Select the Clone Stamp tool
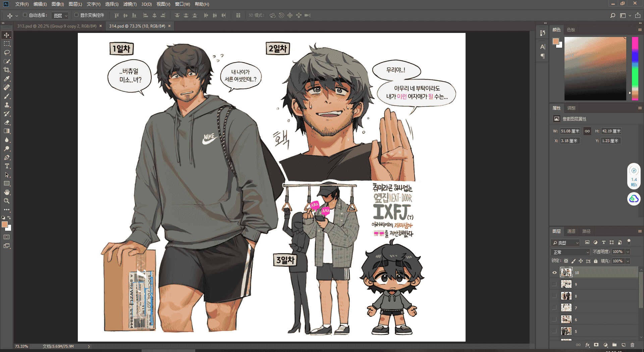This screenshot has height=352, width=644. (x=7, y=105)
